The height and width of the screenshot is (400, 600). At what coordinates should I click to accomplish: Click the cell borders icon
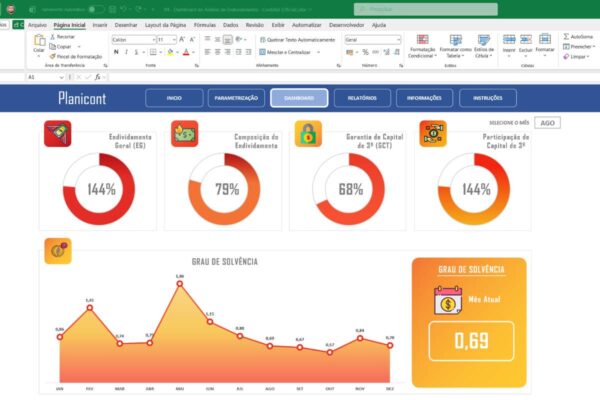(153, 52)
